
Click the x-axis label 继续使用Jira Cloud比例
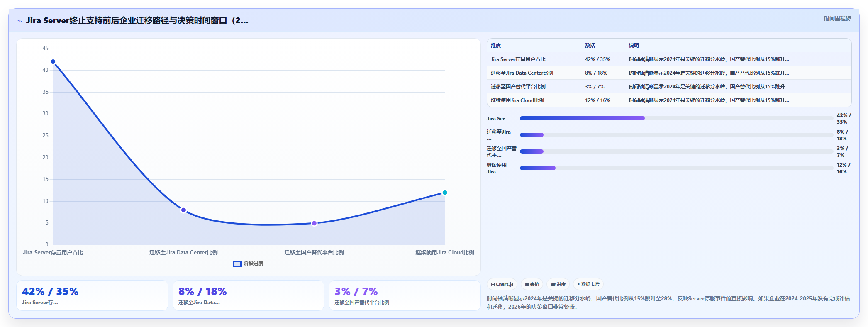point(445,252)
